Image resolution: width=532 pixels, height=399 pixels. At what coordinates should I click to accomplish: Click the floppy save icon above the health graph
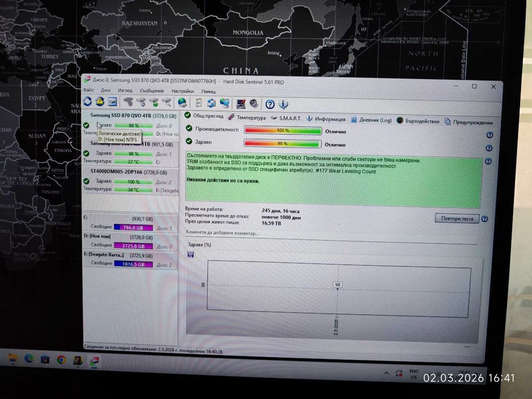190,254
